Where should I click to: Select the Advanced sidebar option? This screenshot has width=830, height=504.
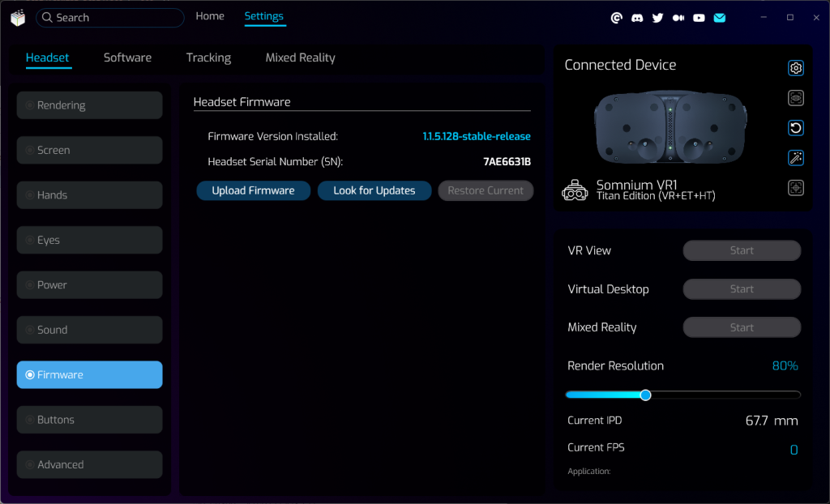(89, 464)
